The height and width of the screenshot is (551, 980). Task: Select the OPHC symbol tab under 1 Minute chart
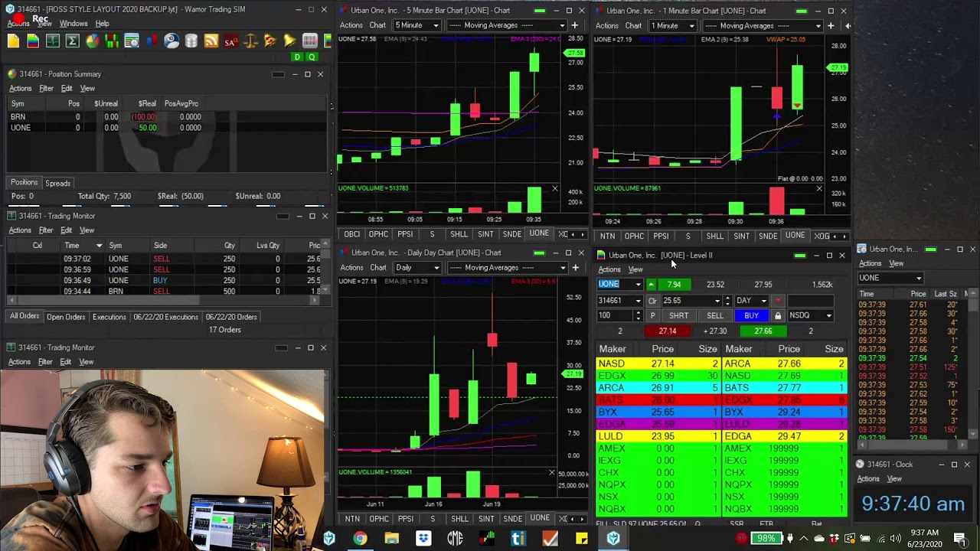click(634, 236)
